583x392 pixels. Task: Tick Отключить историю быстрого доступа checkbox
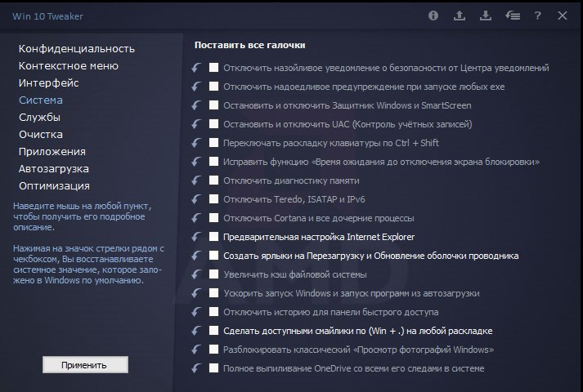213,311
